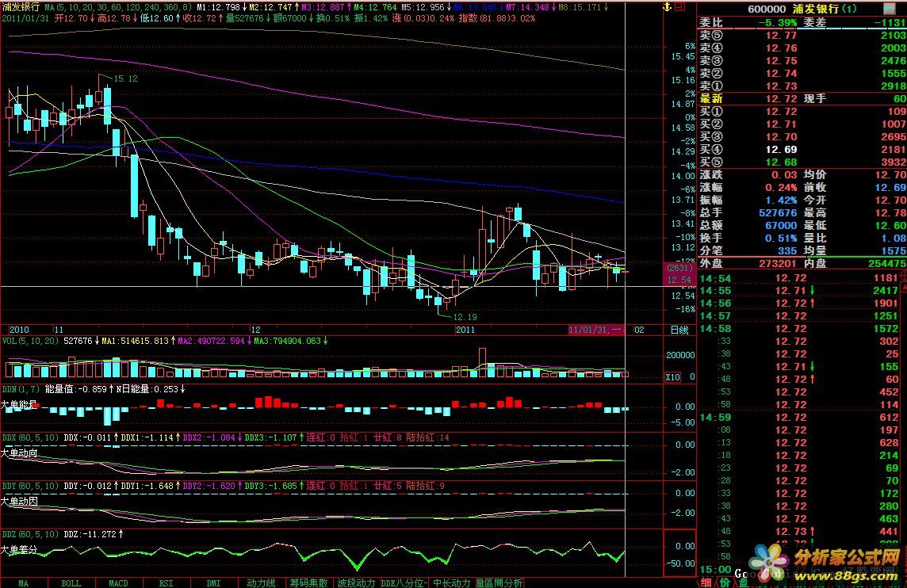Click the stock code 600000
The image size is (907, 588).
(x=767, y=10)
